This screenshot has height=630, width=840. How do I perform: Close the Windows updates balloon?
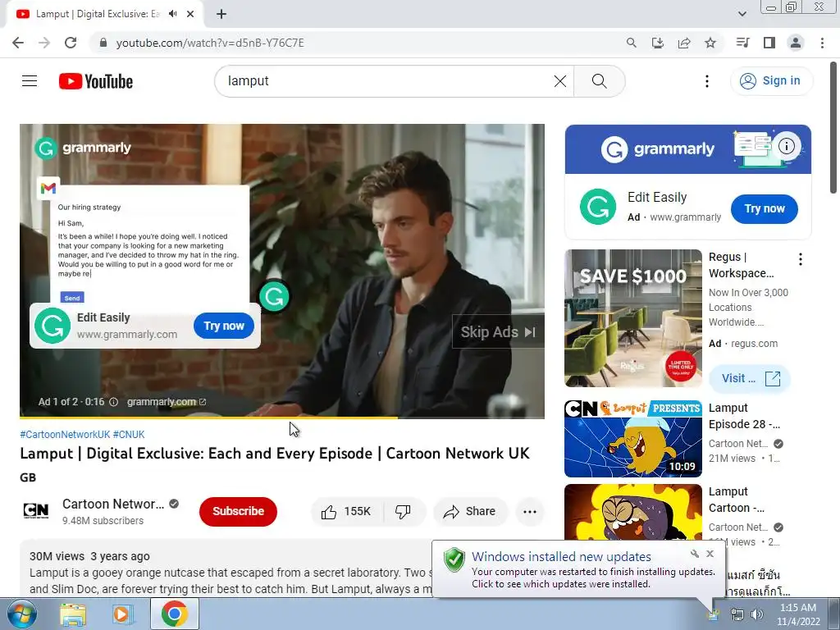click(x=710, y=554)
